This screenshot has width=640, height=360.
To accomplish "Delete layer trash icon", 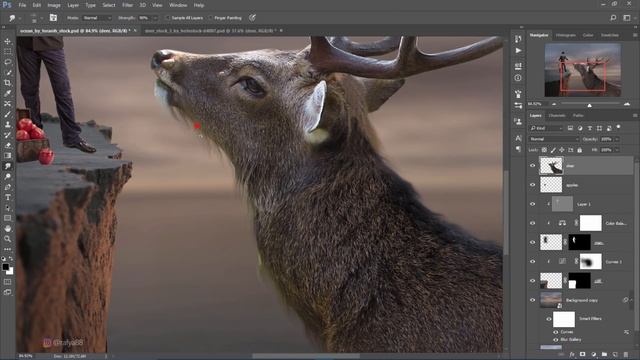I will coord(626,354).
